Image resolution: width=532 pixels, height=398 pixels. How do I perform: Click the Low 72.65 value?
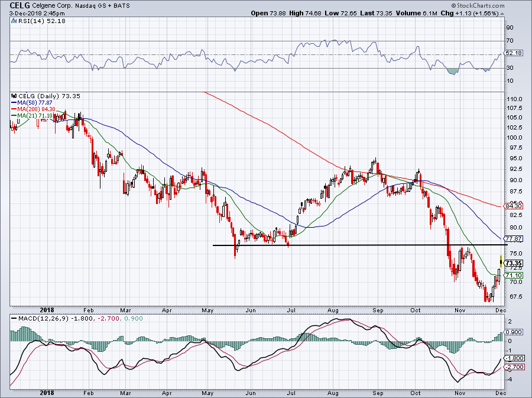coord(340,13)
